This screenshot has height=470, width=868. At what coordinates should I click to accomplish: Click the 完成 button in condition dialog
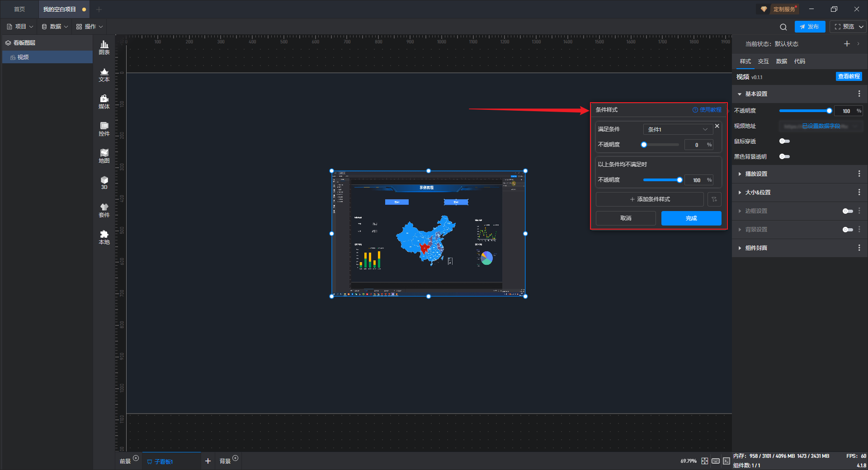pos(691,218)
